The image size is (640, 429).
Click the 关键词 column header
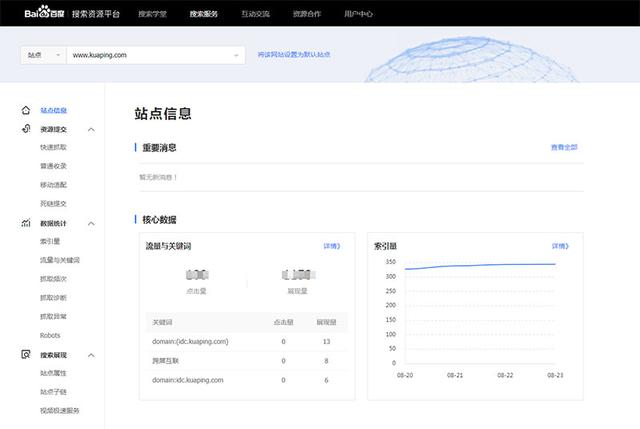click(162, 322)
